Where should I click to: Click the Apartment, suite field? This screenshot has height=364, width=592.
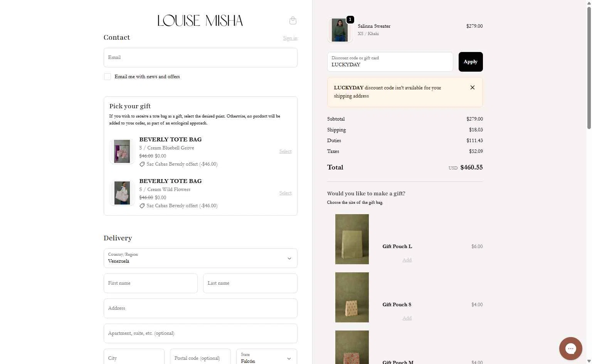(x=200, y=333)
